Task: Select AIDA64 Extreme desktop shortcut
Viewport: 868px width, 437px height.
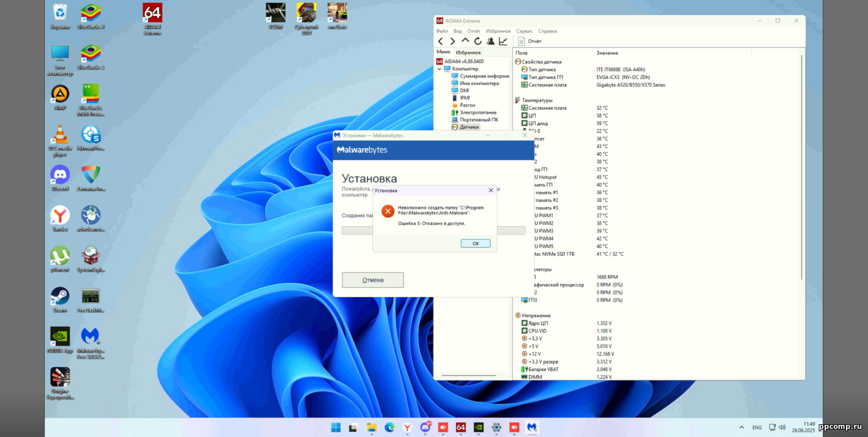Action: tap(152, 19)
